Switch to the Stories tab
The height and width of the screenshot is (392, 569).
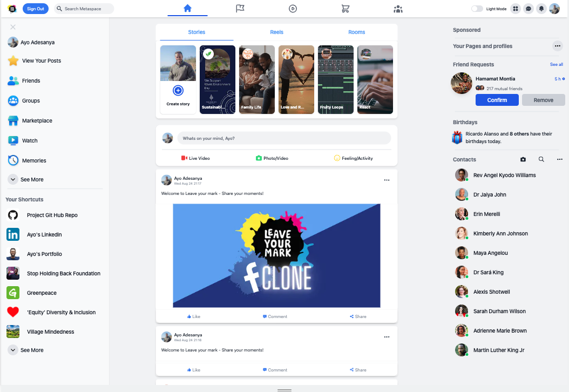point(197,32)
